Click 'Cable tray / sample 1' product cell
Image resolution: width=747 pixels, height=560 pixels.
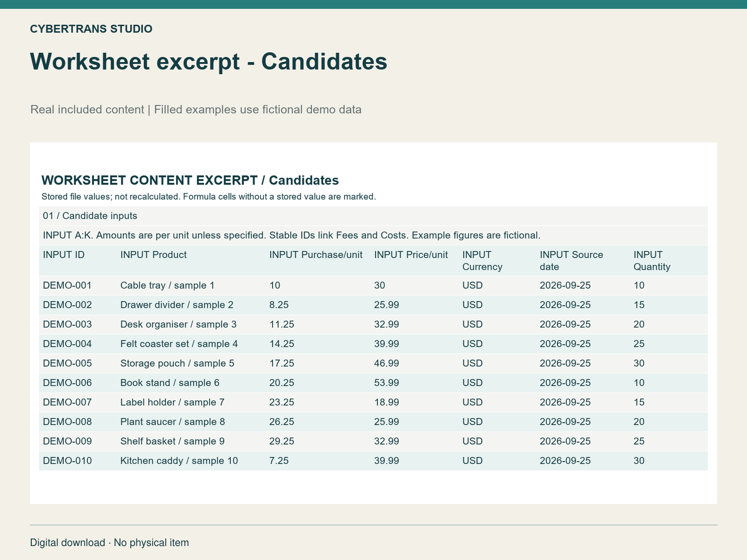(168, 286)
